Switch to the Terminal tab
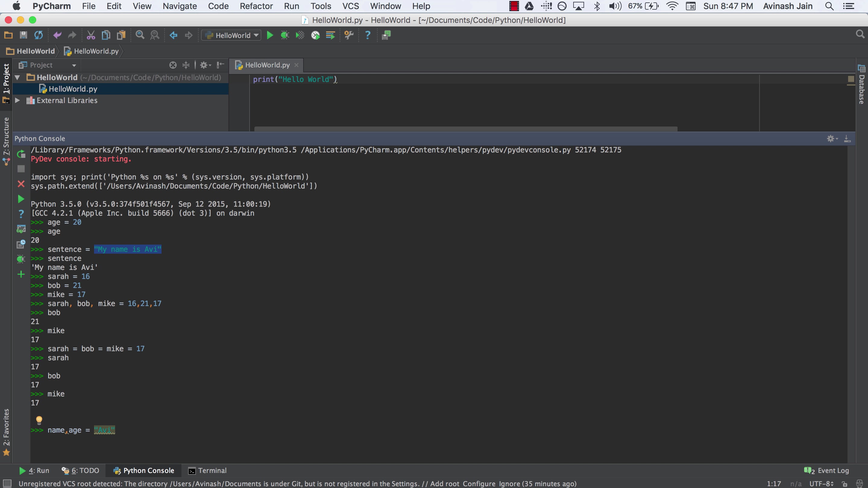Viewport: 868px width, 488px height. pos(208,470)
